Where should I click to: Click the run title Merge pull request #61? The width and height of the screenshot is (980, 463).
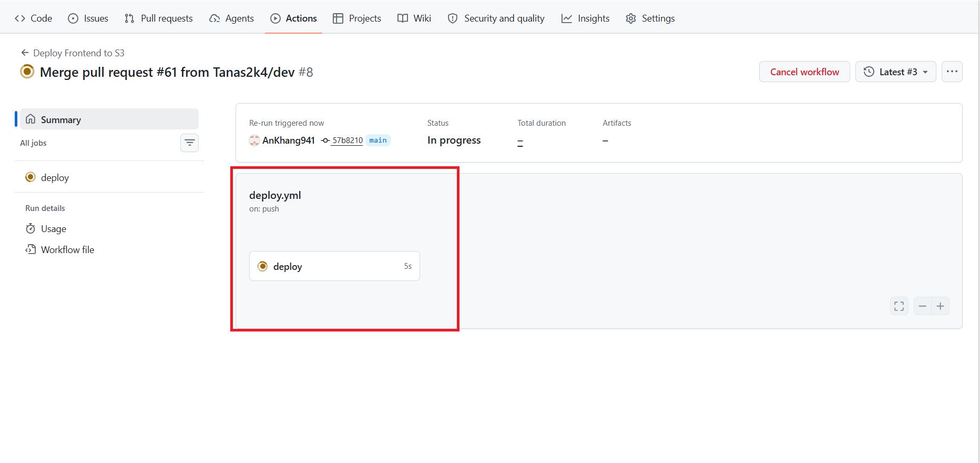coord(167,72)
